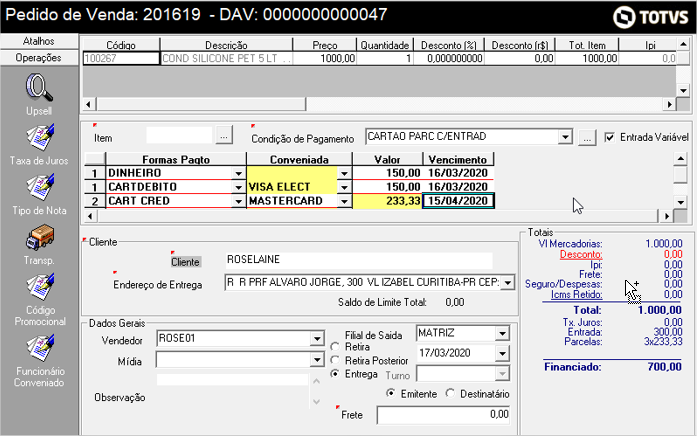Open the Tipo de Nota shortcut
Image resolution: width=697 pixels, height=436 pixels.
tap(40, 188)
